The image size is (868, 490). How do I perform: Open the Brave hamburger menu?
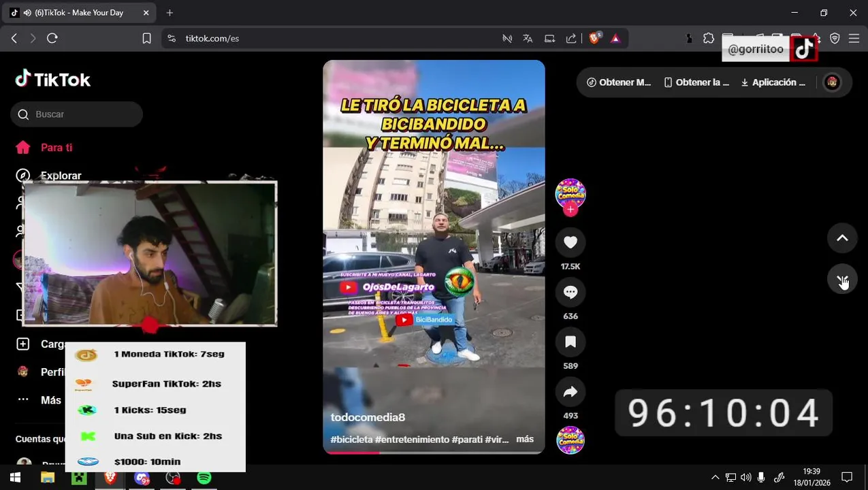tap(854, 38)
